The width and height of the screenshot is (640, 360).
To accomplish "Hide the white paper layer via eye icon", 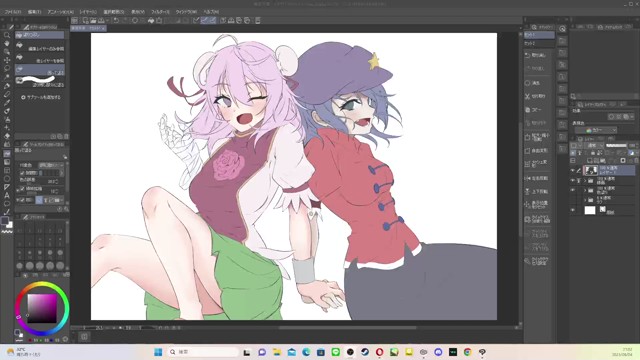I will point(573,210).
